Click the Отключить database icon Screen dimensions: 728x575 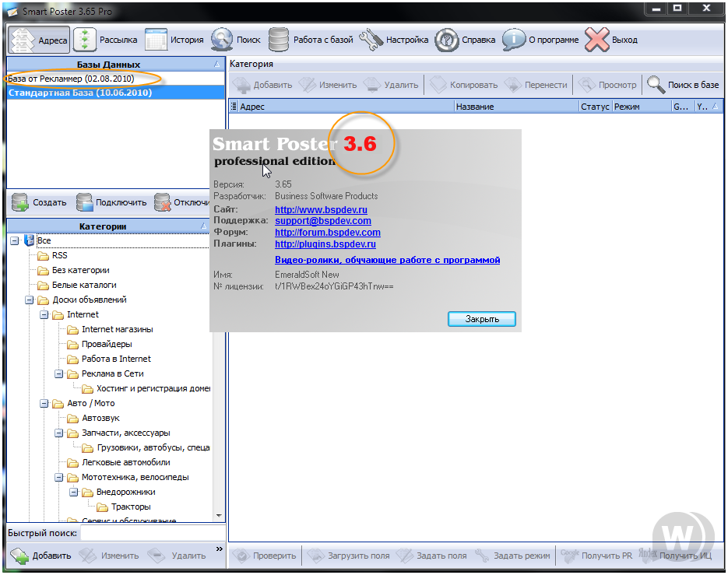[x=163, y=202]
